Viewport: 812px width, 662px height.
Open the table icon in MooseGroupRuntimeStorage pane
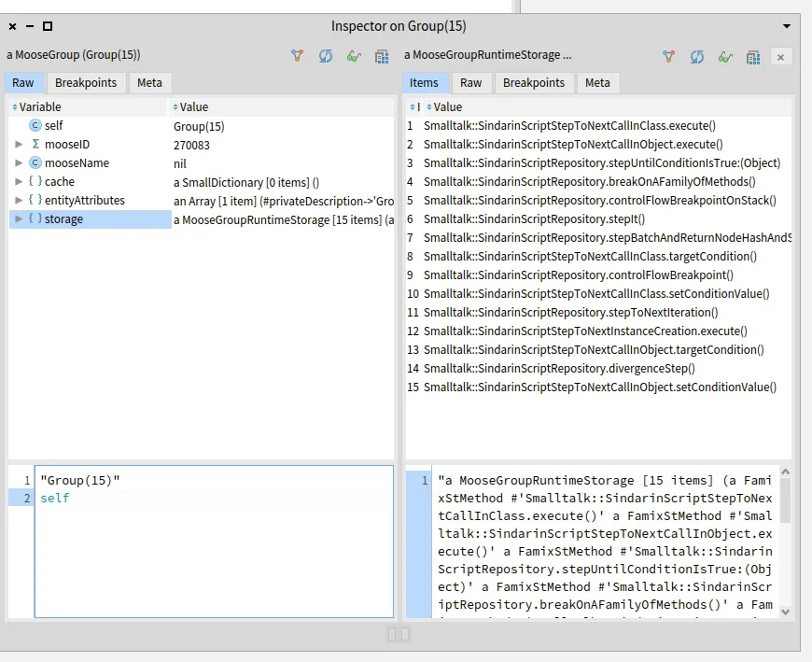753,57
